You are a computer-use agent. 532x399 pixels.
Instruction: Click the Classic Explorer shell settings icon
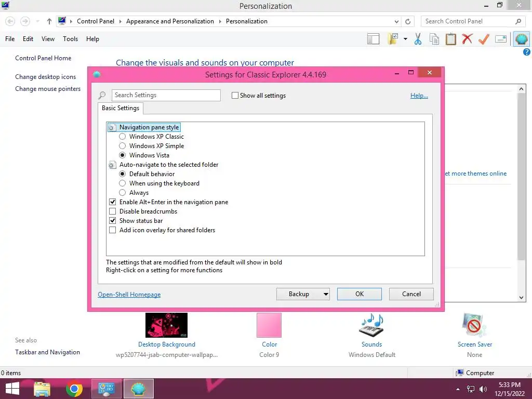click(521, 39)
